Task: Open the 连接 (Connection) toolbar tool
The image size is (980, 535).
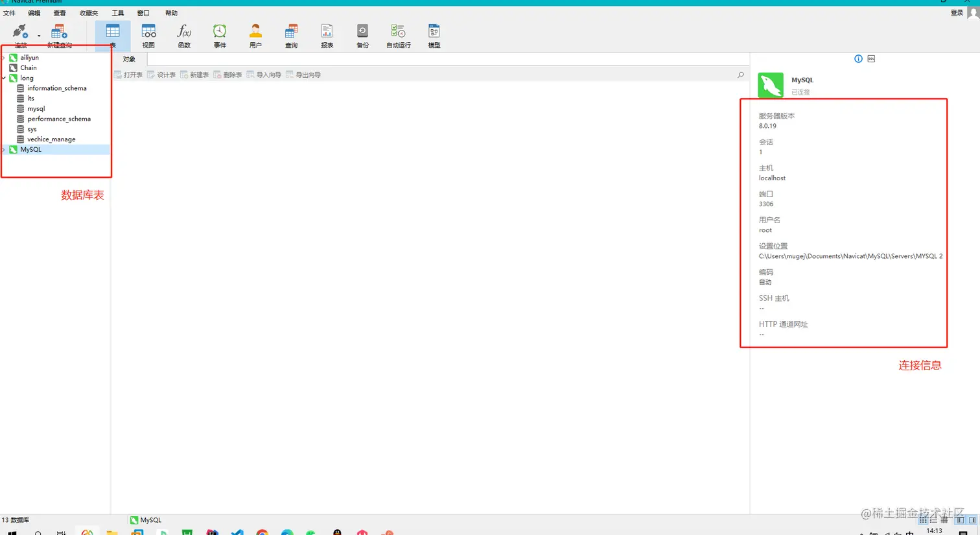Action: [x=21, y=36]
